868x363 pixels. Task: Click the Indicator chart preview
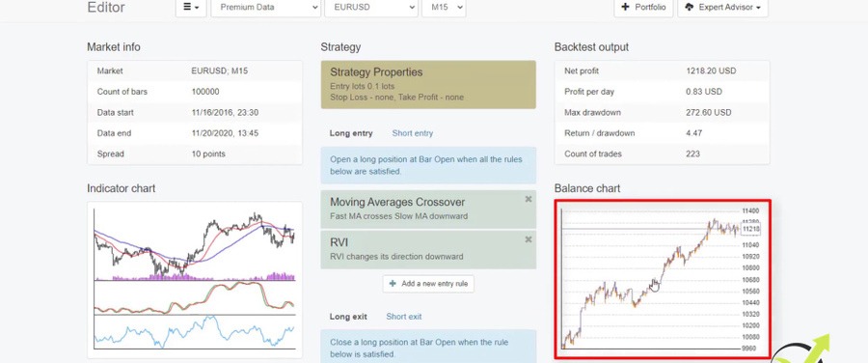(195, 280)
